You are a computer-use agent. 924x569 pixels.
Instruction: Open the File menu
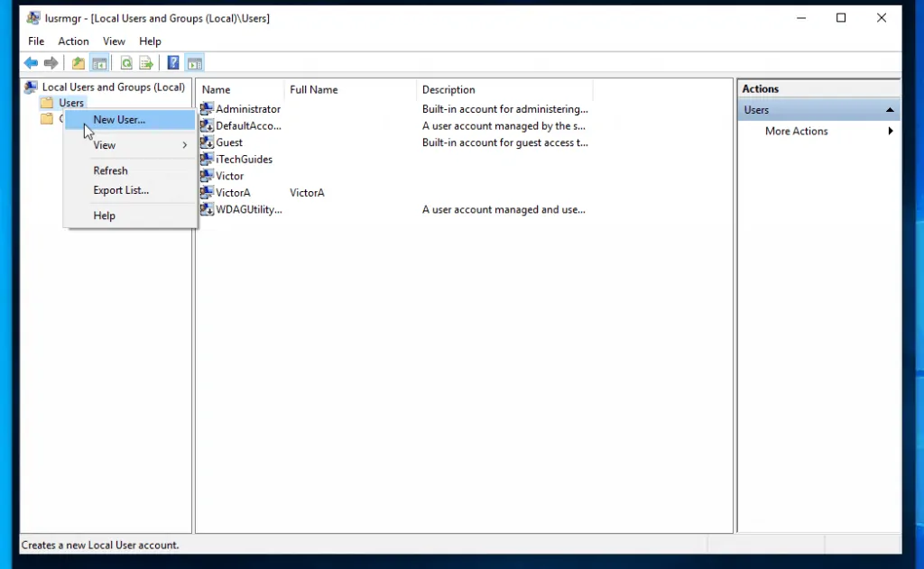[35, 41]
